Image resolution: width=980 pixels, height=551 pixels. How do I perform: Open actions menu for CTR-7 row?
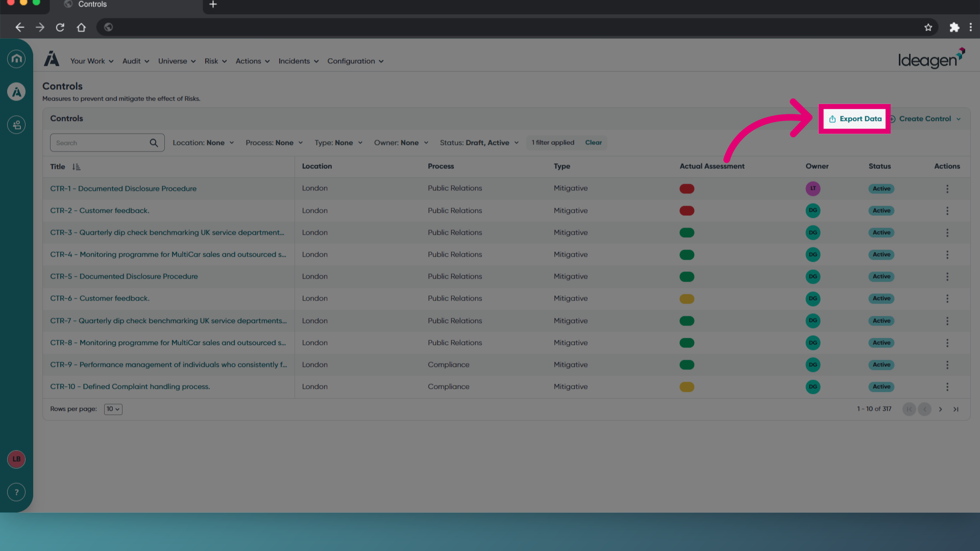point(947,321)
